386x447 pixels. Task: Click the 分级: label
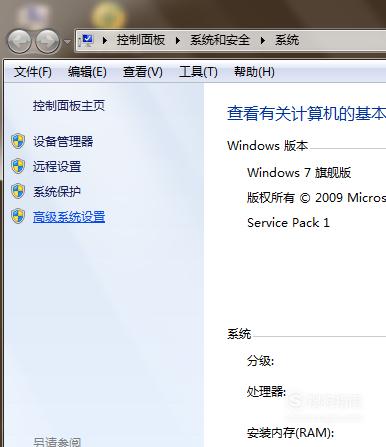click(x=260, y=361)
